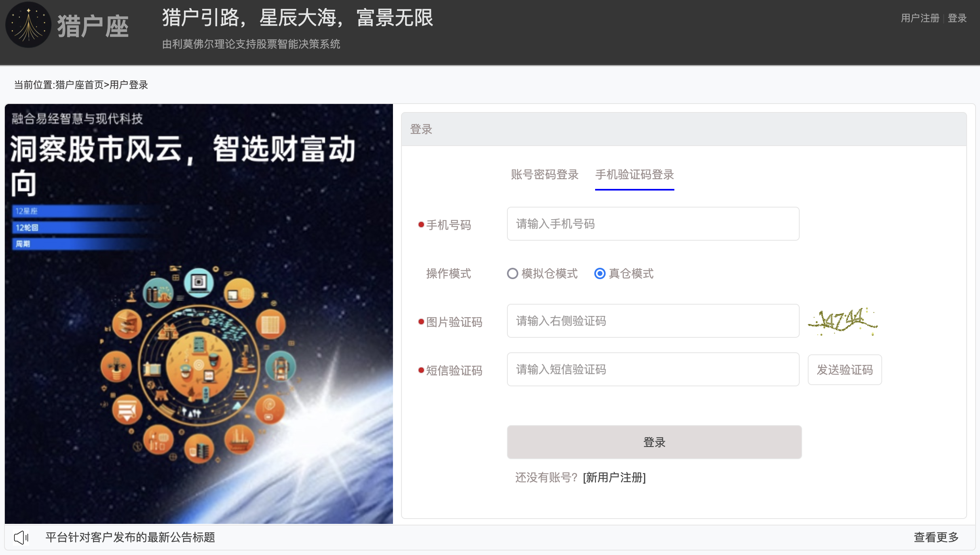Select the 模拟仓模式 radio button
The image size is (980, 555).
[513, 274]
